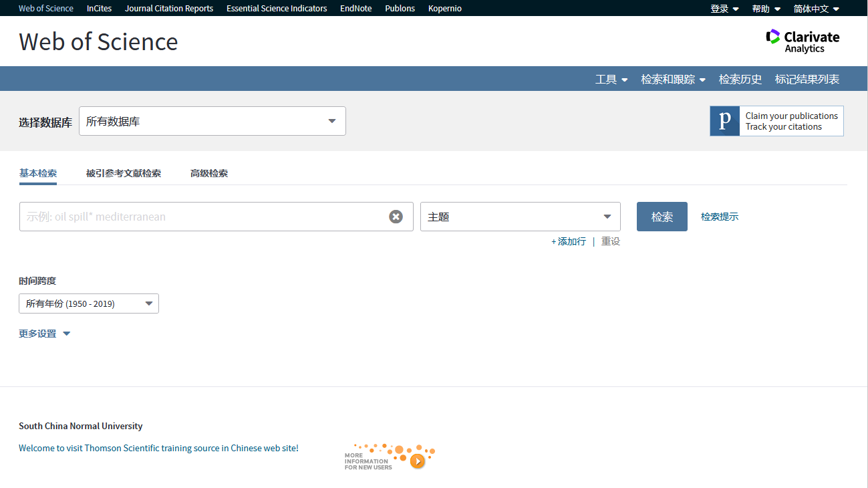Click the 时间跨度 label
The width and height of the screenshot is (868, 488).
point(37,281)
